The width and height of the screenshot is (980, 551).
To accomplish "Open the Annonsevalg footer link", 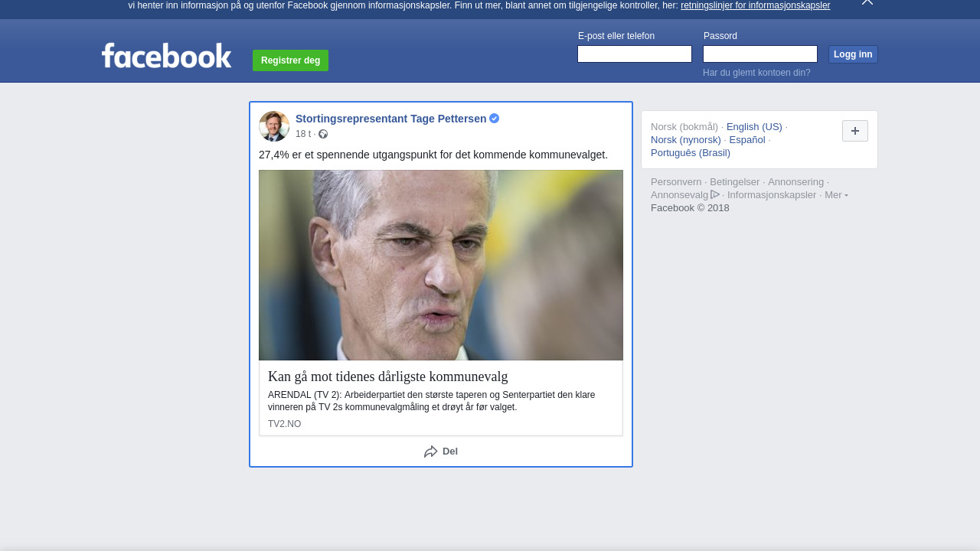I will [680, 195].
